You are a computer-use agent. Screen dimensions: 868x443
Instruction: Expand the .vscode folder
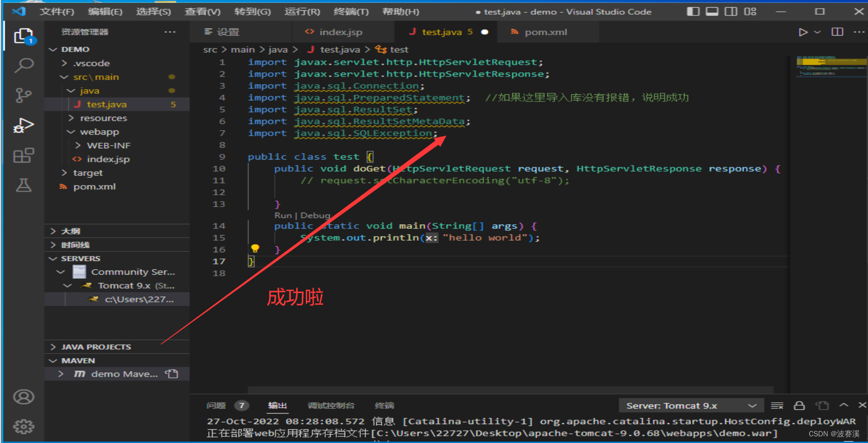pyautogui.click(x=117, y=63)
